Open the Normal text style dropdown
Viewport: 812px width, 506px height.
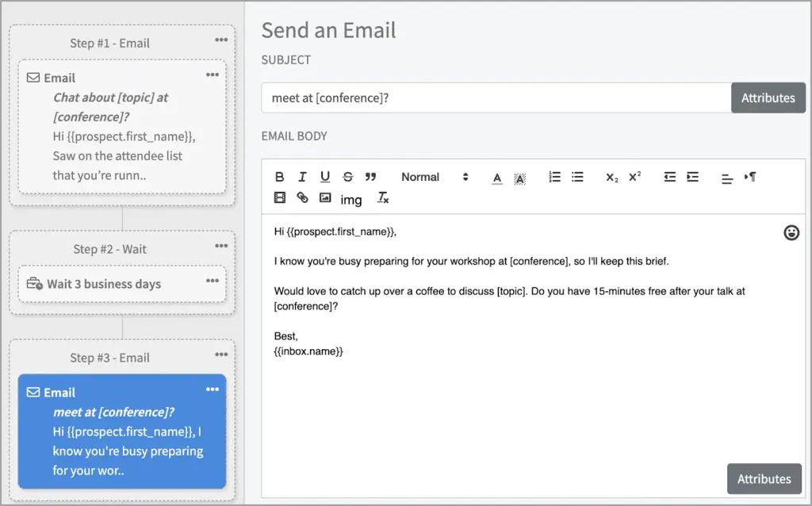(435, 177)
